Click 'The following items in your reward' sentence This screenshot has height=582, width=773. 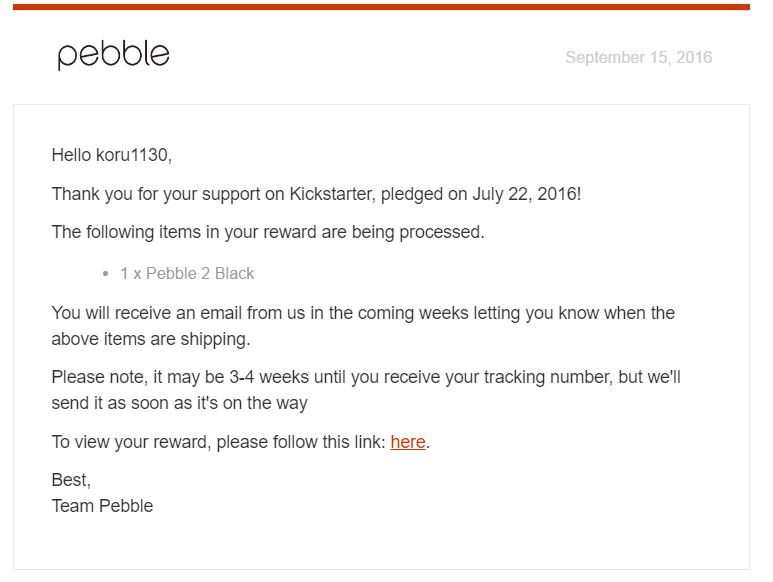tap(267, 232)
